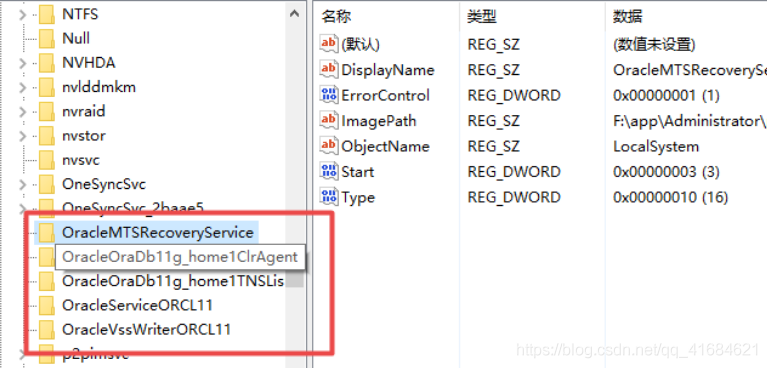Click REG_DWORD type in ErrorControl row
The width and height of the screenshot is (767, 368).
514,95
